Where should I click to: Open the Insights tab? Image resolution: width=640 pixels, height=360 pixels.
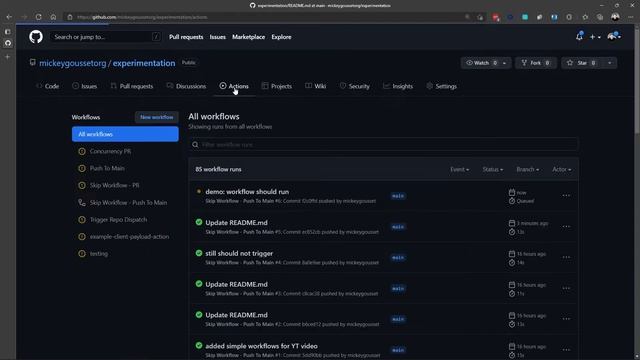[398, 86]
